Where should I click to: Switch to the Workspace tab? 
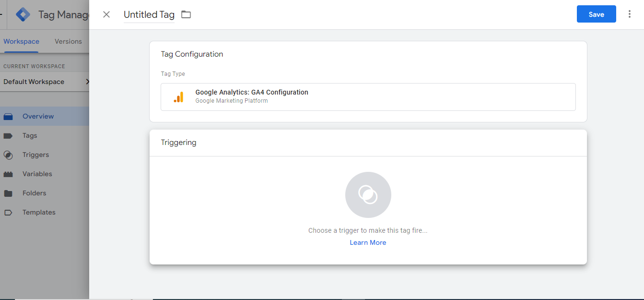(x=21, y=41)
